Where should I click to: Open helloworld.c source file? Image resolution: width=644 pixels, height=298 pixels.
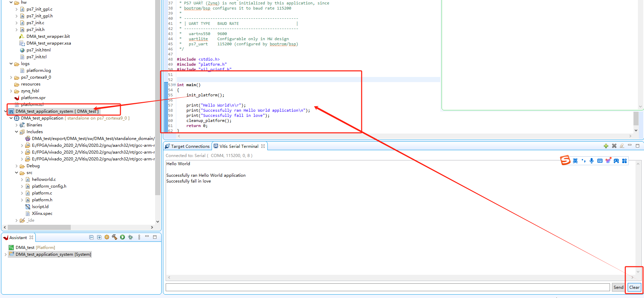tap(44, 179)
